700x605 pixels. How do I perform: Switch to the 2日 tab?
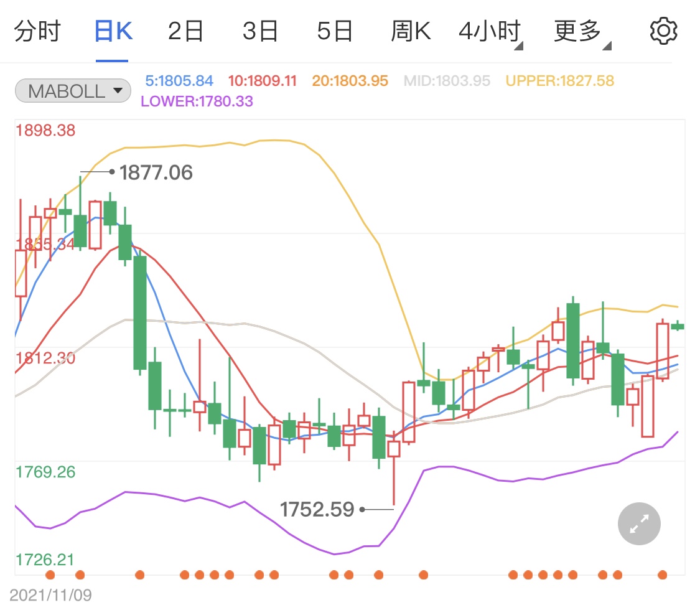pyautogui.click(x=185, y=30)
